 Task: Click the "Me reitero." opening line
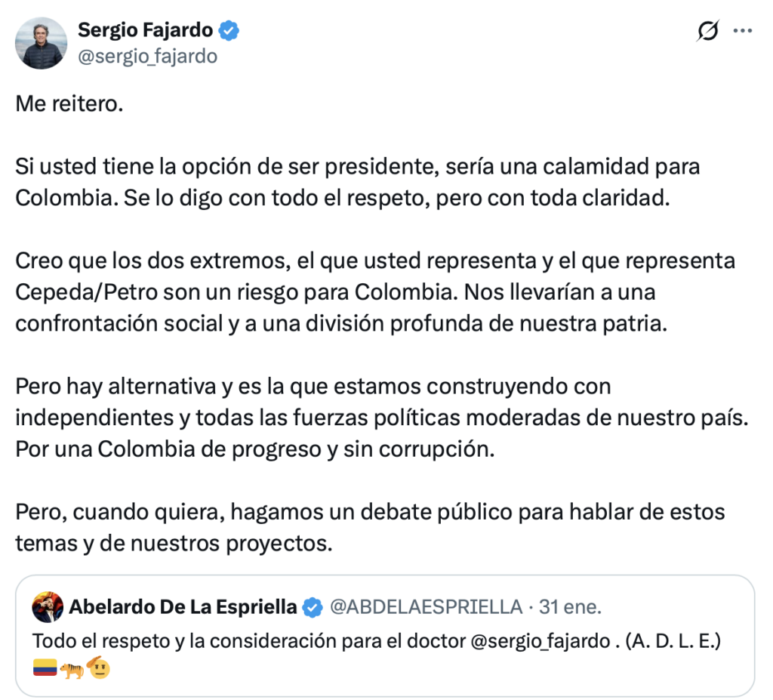coord(69,103)
